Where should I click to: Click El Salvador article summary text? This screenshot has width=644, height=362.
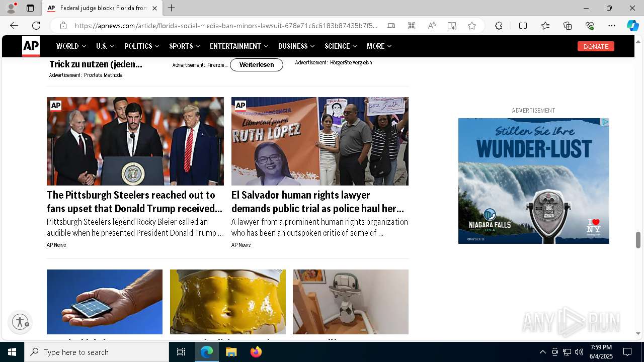pos(319,227)
